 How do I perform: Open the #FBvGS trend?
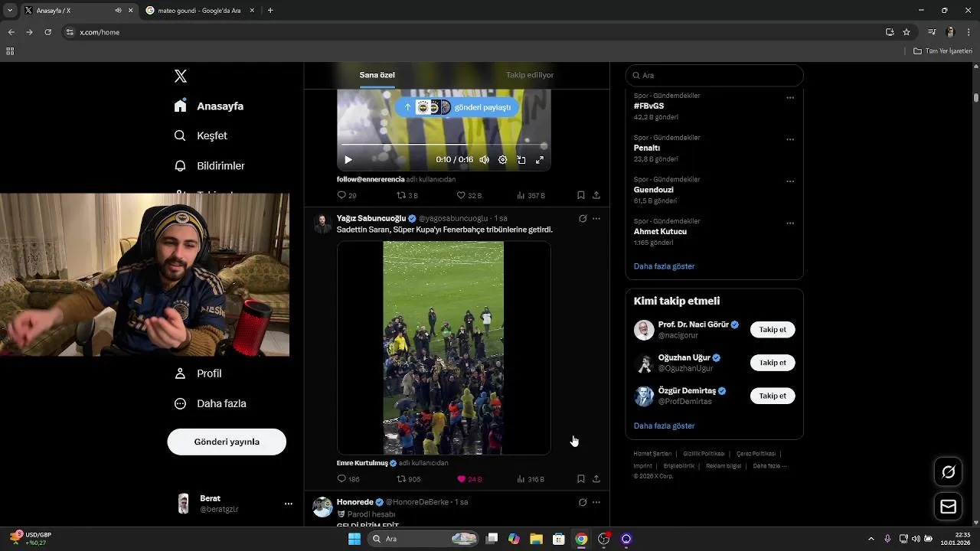pyautogui.click(x=648, y=106)
